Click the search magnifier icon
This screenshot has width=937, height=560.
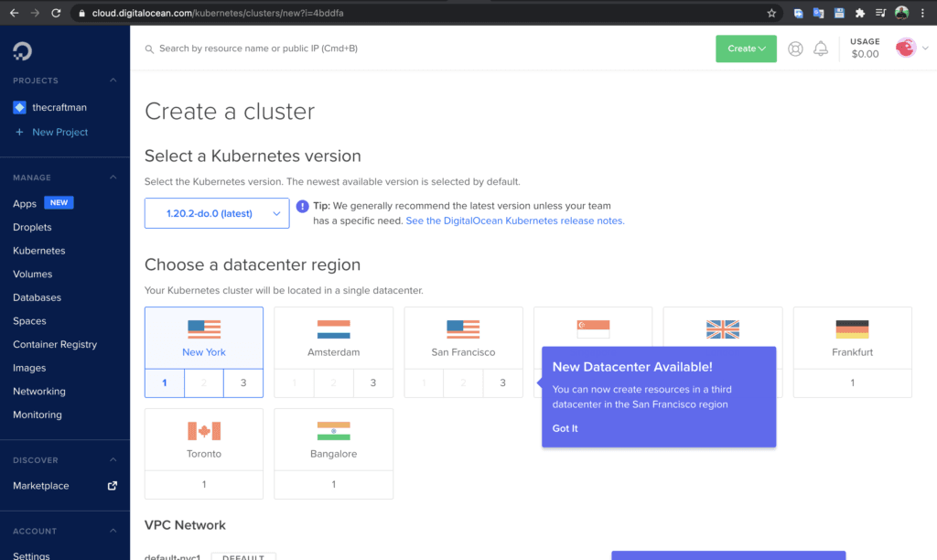tap(149, 49)
